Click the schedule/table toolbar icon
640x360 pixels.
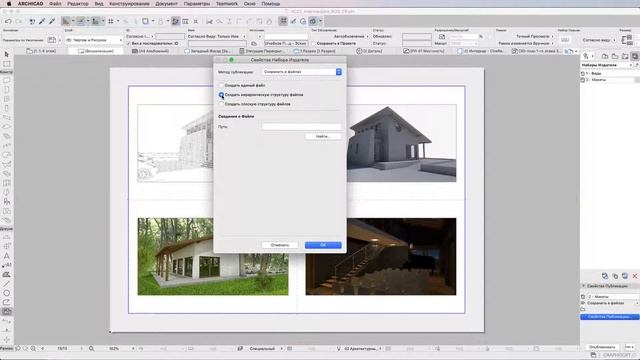[185, 21]
